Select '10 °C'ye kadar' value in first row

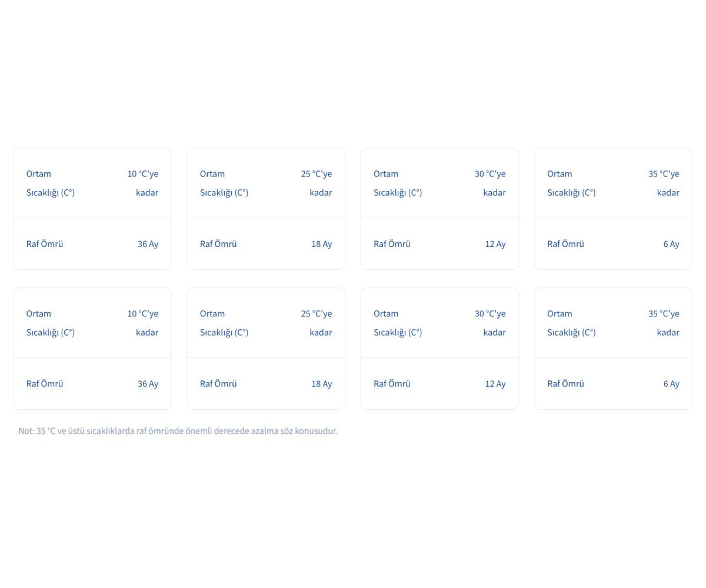click(143, 183)
